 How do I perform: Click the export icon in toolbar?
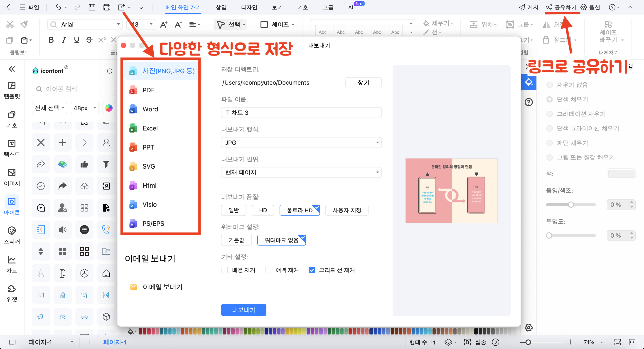coord(122,7)
